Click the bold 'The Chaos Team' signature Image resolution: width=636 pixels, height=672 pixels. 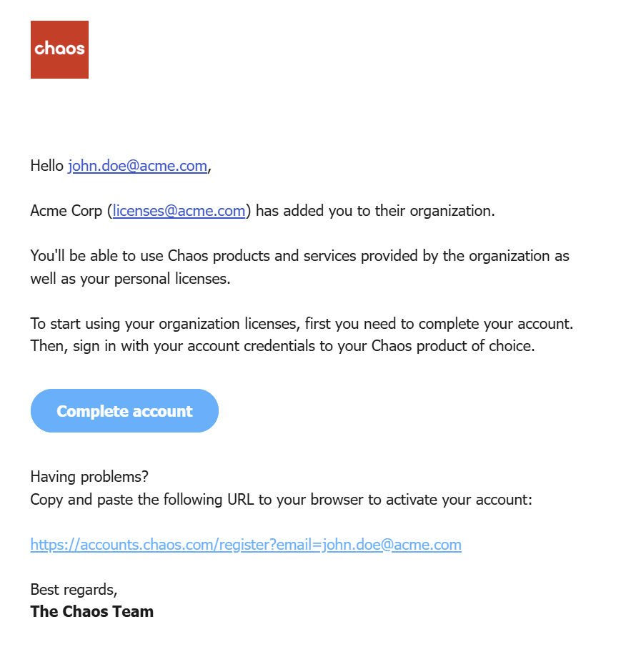(x=92, y=611)
